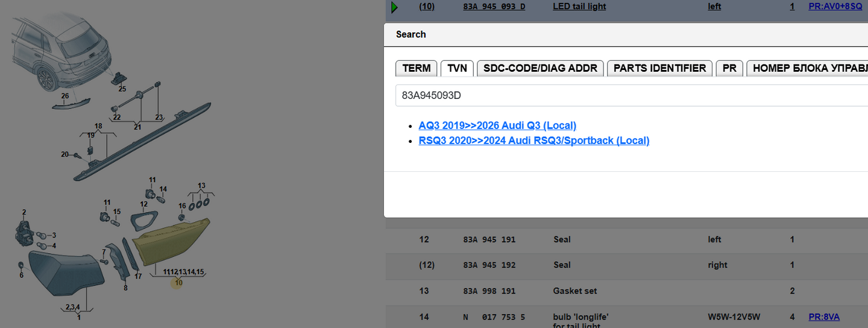The image size is (868, 328).
Task: Click callout 25 in the parts diagram
Action: pos(122,89)
